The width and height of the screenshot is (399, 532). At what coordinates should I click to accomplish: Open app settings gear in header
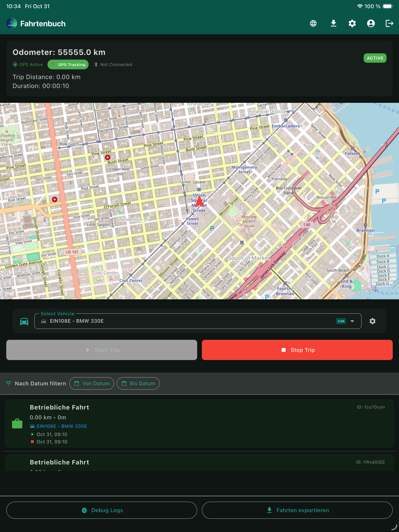tap(352, 23)
